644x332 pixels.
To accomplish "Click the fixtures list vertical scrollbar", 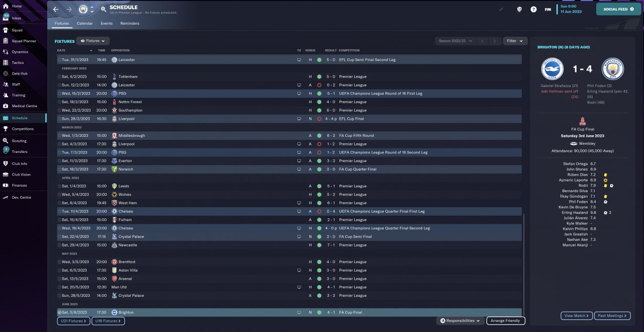I will [x=523, y=264].
